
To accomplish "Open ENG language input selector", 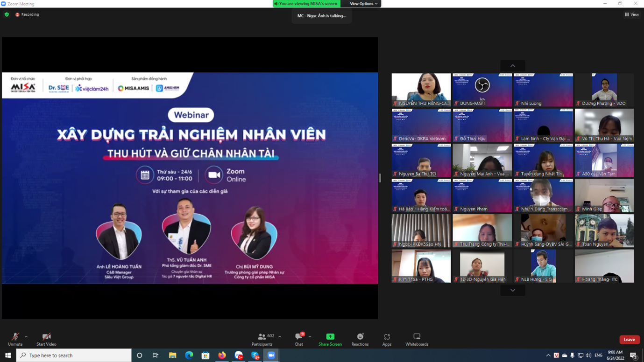I will click(598, 355).
